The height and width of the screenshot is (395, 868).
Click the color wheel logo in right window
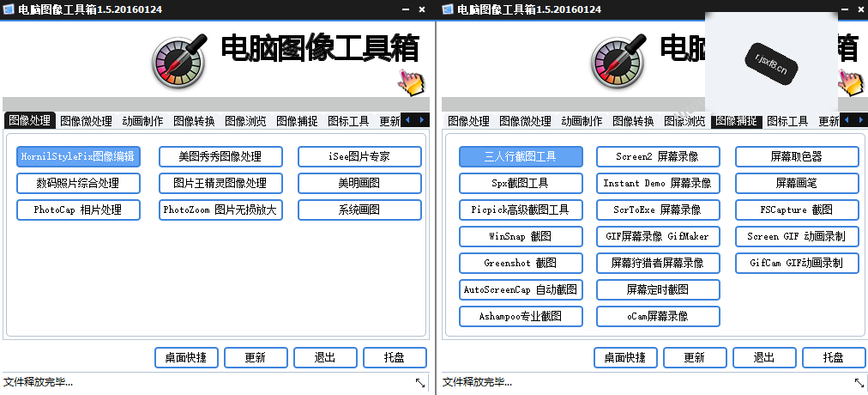(618, 61)
